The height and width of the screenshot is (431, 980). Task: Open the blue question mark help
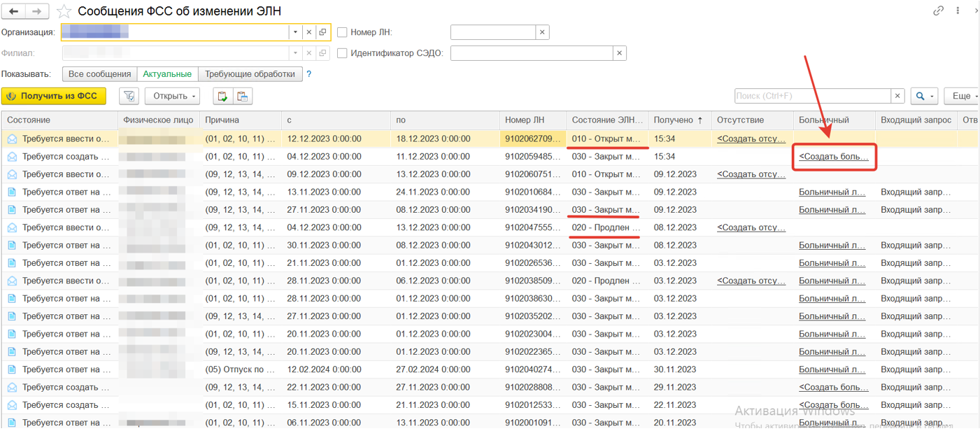tap(309, 74)
